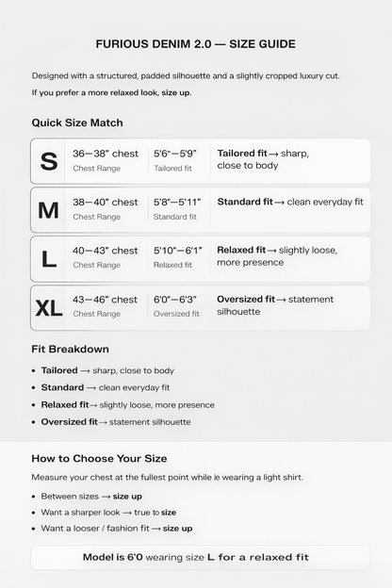
Task: Click the large XL size letter
Action: pyautogui.click(x=49, y=308)
